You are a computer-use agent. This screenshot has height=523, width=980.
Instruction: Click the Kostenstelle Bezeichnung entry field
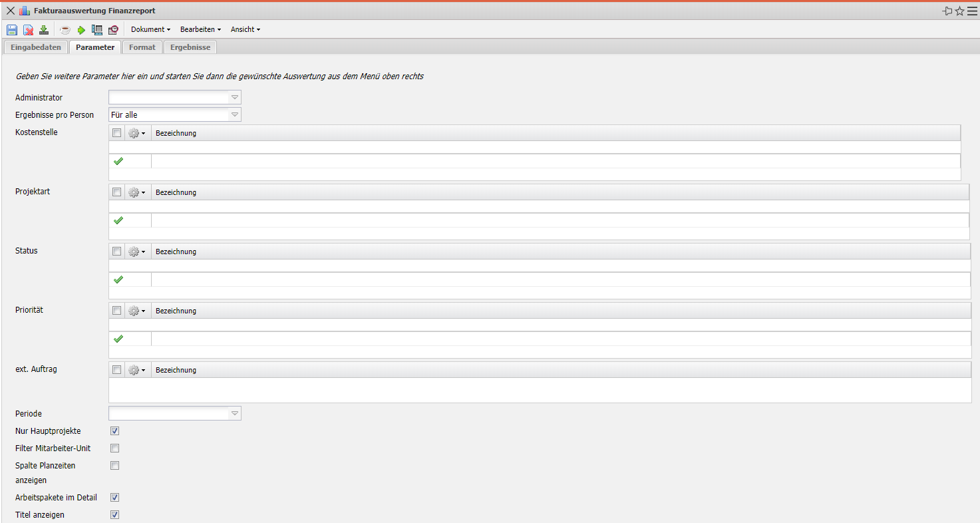(x=556, y=161)
